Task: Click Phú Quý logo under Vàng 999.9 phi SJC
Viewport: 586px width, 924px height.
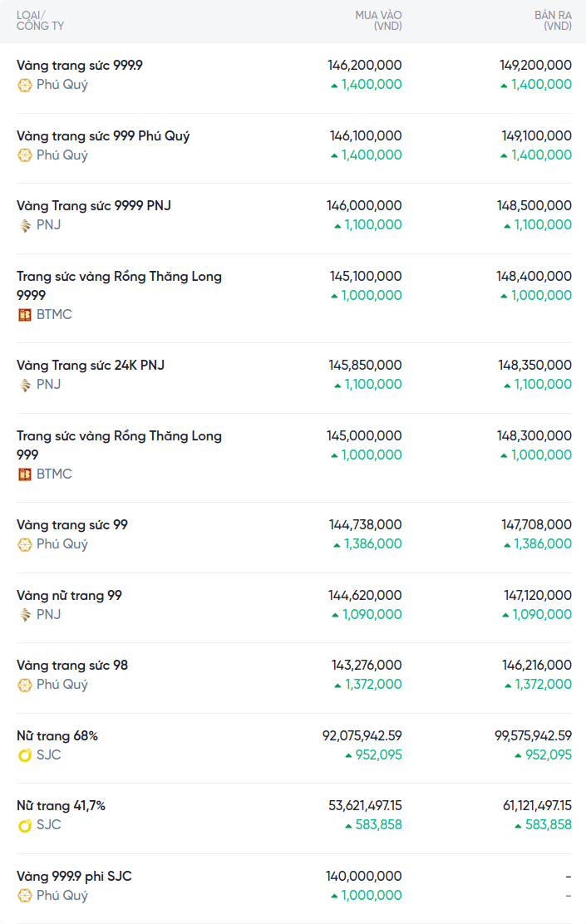Action: coord(25,896)
